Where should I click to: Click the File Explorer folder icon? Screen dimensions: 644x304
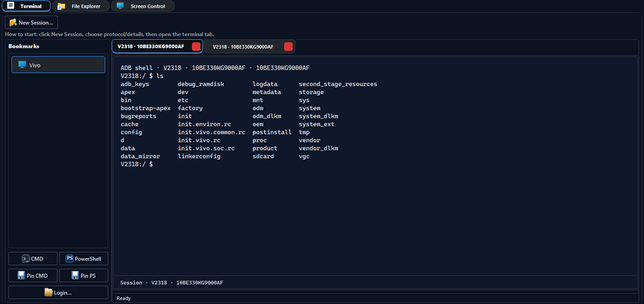(x=61, y=6)
